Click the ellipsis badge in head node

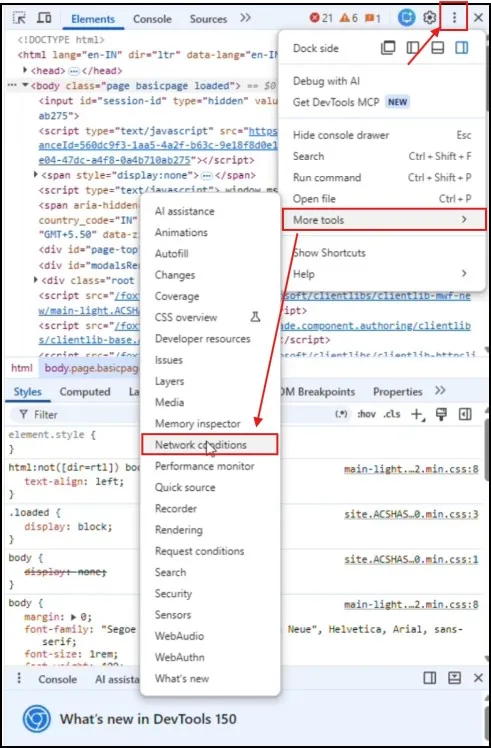73,71
